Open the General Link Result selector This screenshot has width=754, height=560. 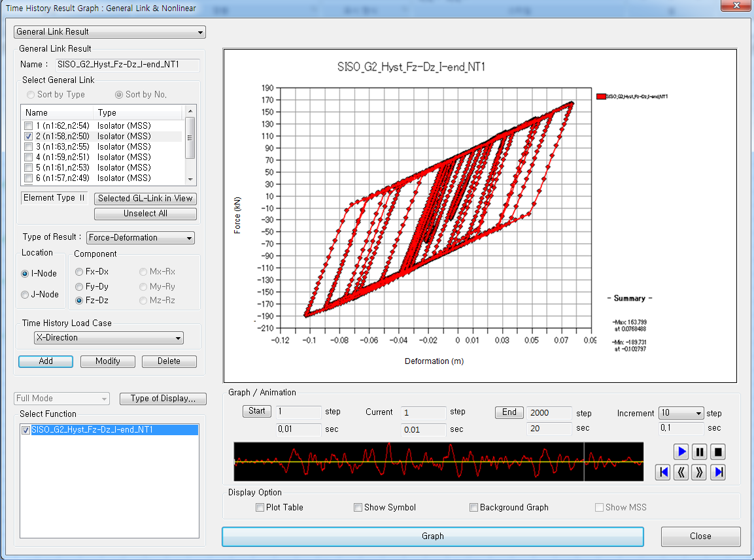[198, 31]
